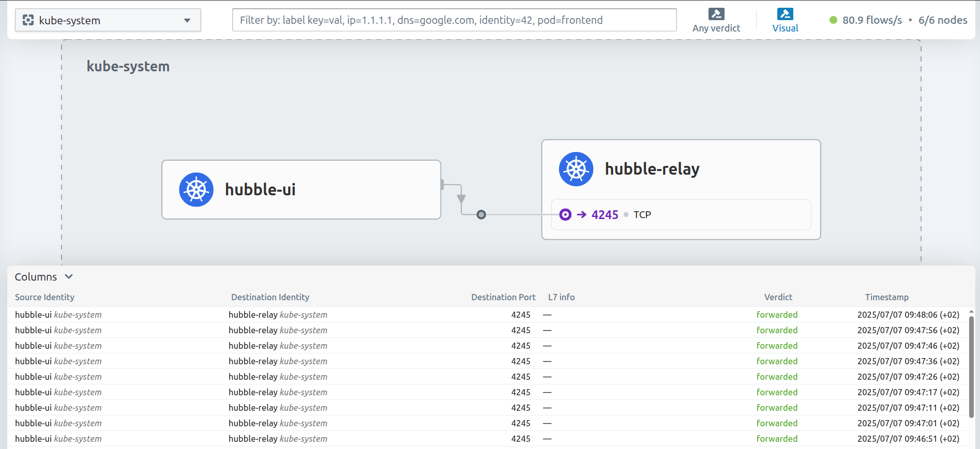Click the flows table vertical scrollbar
Image resolution: width=980 pixels, height=449 pixels.
coord(971,367)
